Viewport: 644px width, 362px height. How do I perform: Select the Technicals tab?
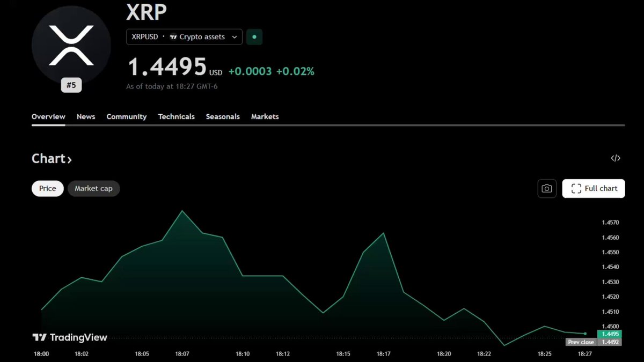click(176, 116)
